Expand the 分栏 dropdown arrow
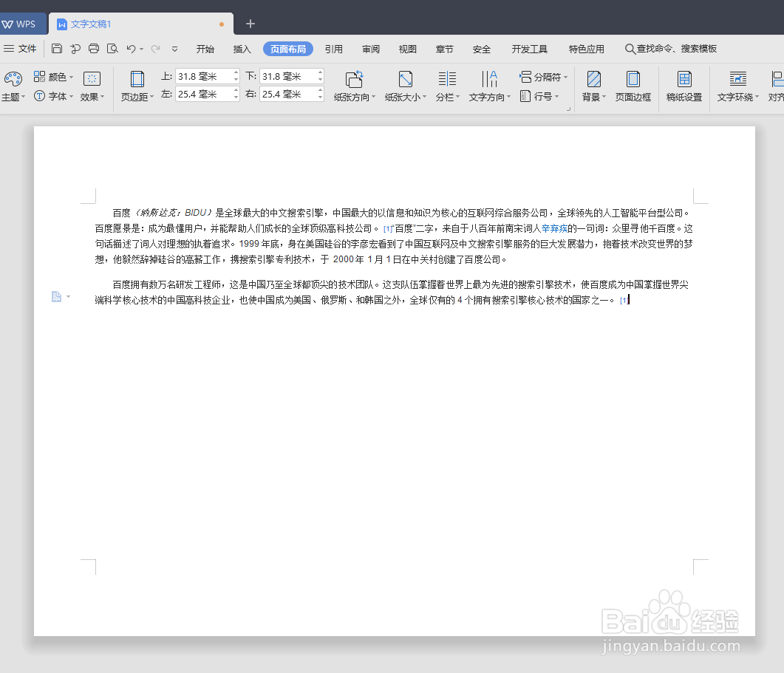The height and width of the screenshot is (673, 784). coord(457,97)
